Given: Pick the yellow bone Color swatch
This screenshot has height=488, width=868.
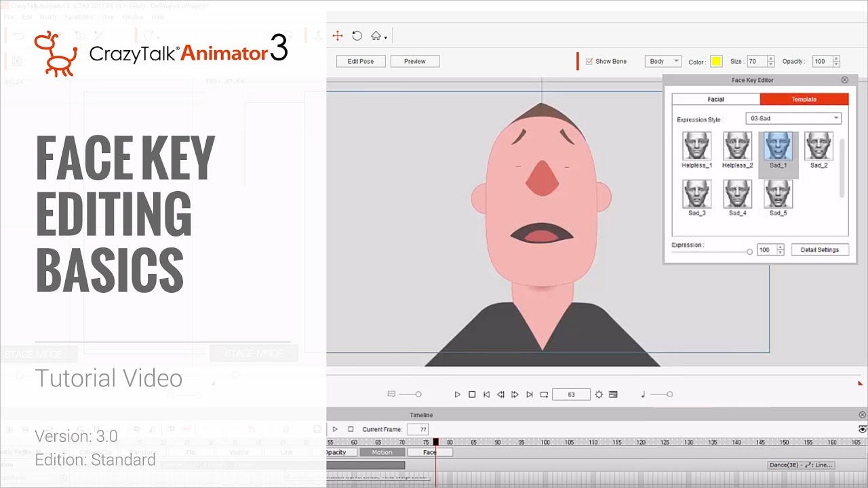Looking at the screenshot, I should (716, 62).
